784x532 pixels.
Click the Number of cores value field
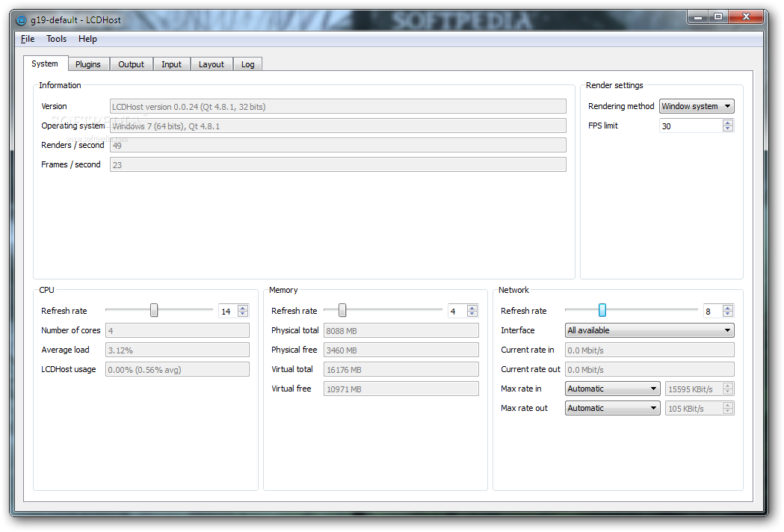coord(177,330)
